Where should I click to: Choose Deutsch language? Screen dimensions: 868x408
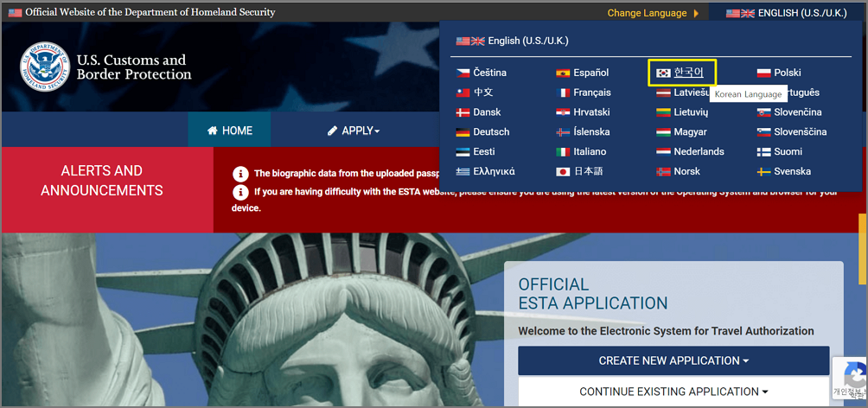(x=491, y=132)
